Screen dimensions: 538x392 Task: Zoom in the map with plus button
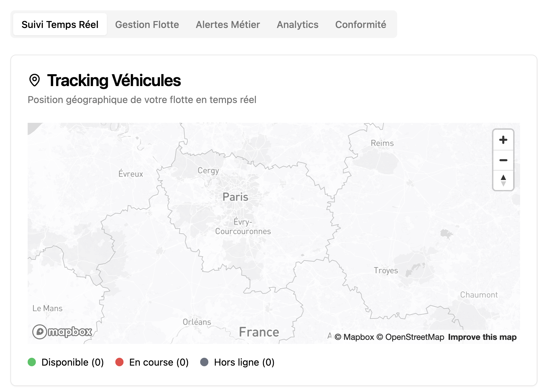click(503, 140)
